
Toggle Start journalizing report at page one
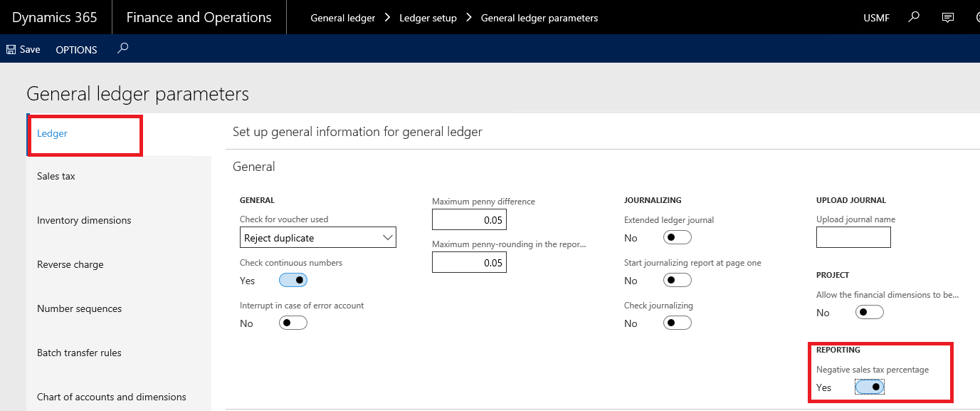[x=678, y=281]
